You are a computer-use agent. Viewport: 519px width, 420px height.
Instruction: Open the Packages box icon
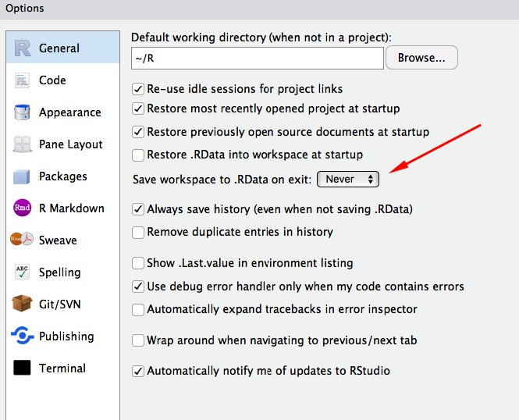tap(23, 176)
